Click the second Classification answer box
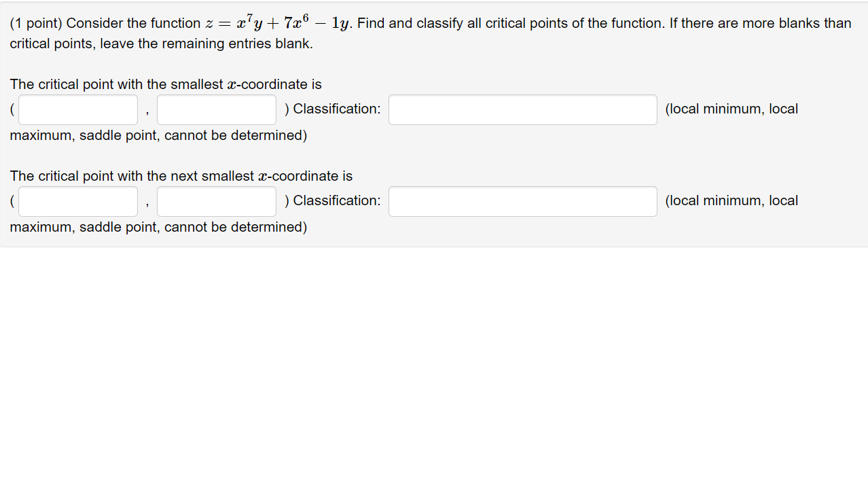 (x=522, y=201)
